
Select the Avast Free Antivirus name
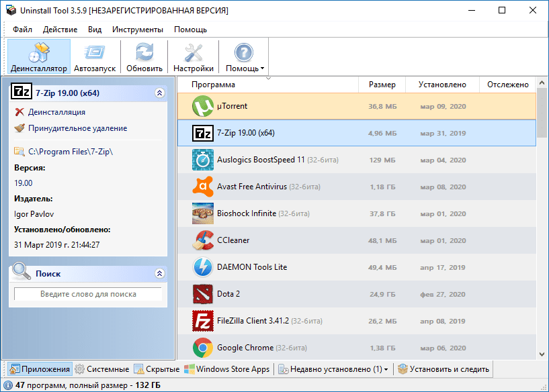point(252,187)
